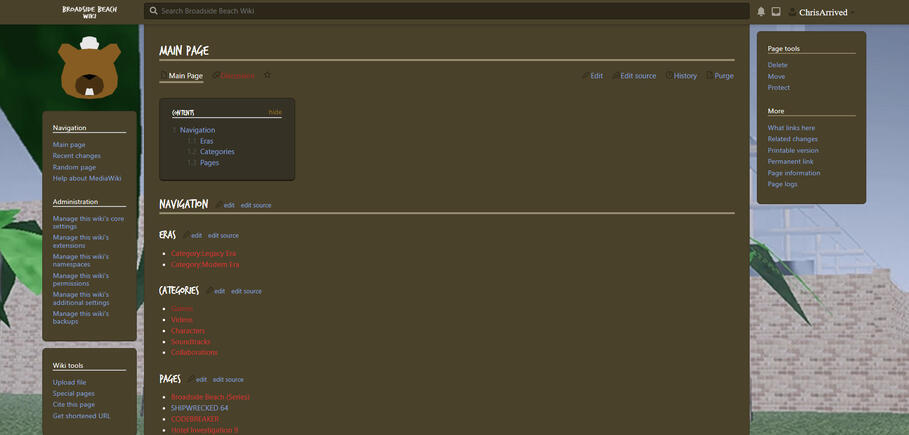Viewport: 909px width, 435px height.
Task: Type in the Search Broadside Beach Wiki field
Action: [x=450, y=11]
